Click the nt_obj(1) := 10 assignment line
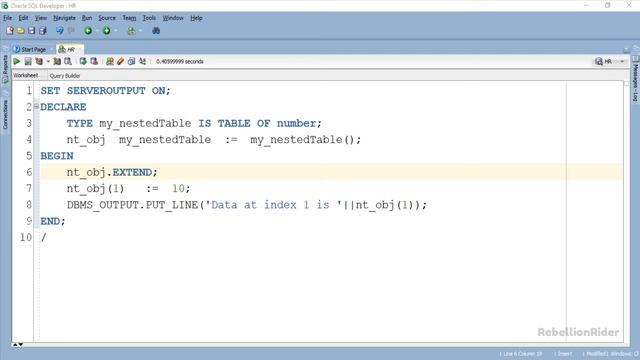The width and height of the screenshot is (640, 360). coord(129,189)
